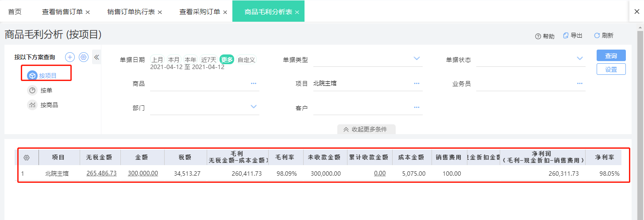Screen dimensions: 644x220
Task: Open the 商品 lookup ellipsis
Action: pos(254,83)
